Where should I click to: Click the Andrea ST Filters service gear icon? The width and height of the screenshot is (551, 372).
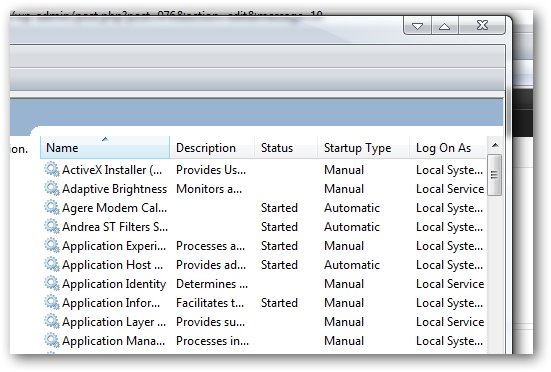point(52,227)
